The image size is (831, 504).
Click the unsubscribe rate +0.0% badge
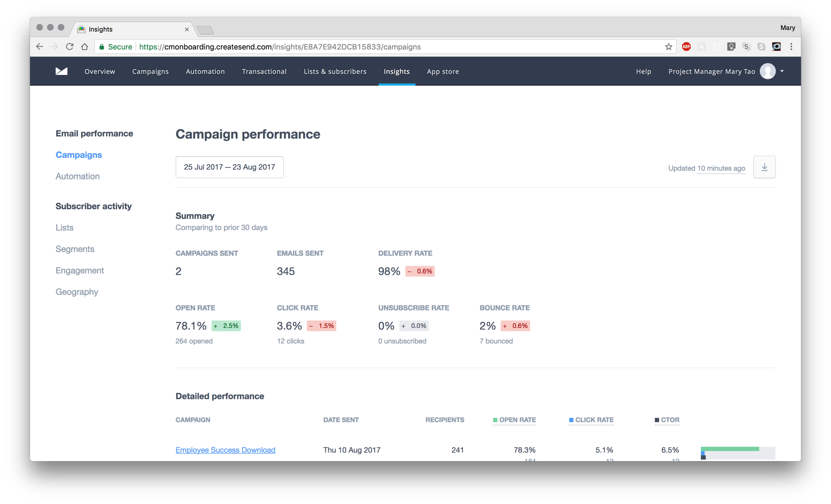click(414, 326)
